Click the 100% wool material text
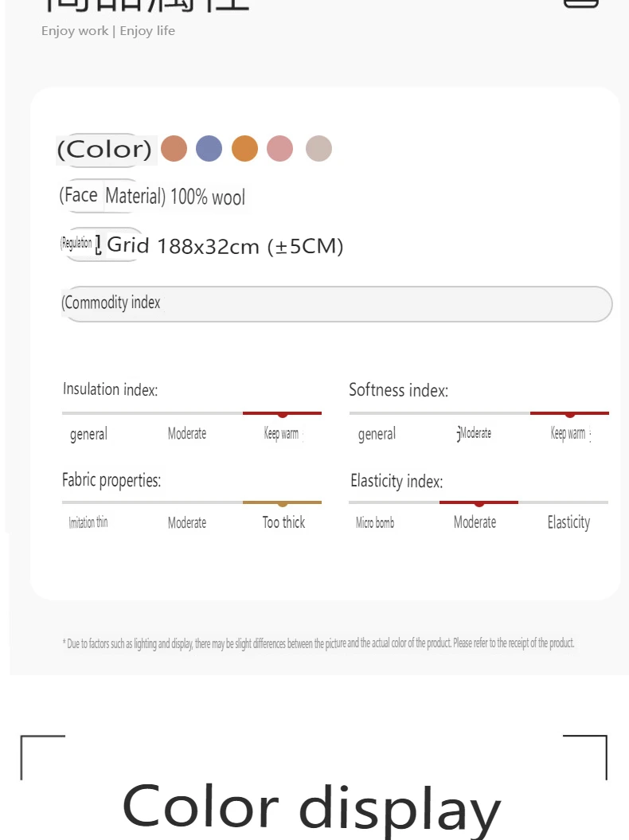Image resolution: width=629 pixels, height=840 pixels. pos(208,197)
